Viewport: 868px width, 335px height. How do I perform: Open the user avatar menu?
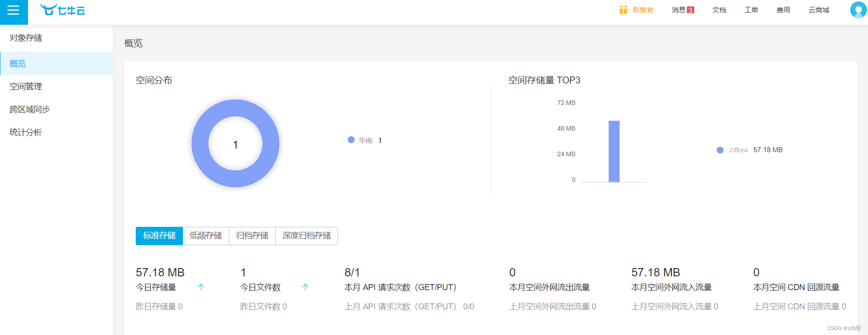(858, 10)
